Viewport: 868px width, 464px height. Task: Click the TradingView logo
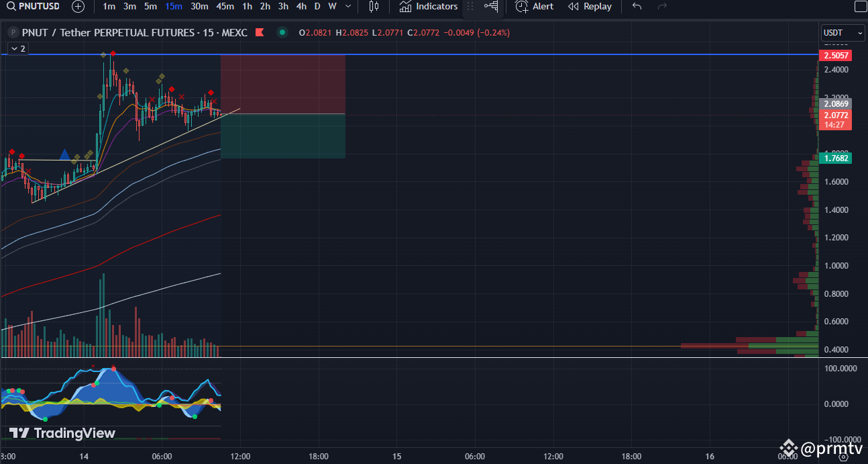coord(62,433)
